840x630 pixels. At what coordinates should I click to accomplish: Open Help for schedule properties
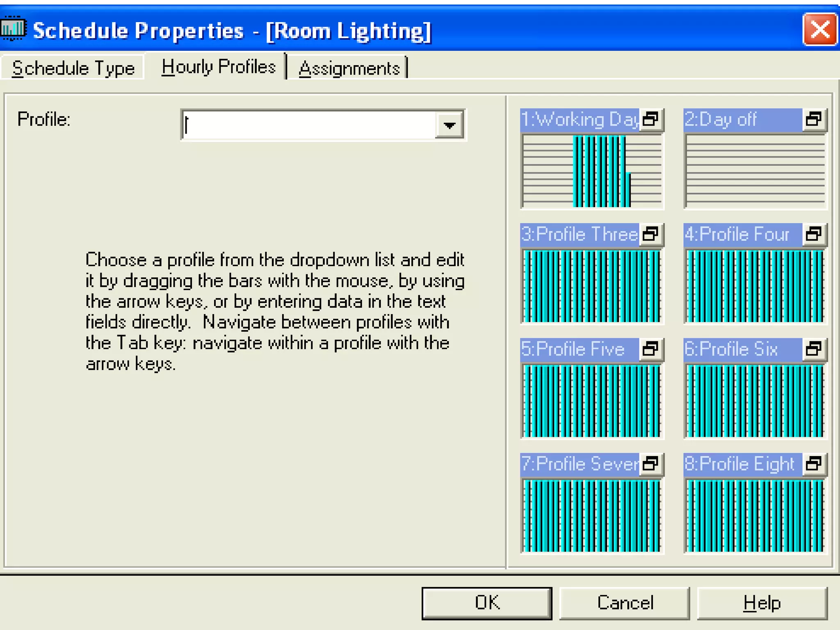pyautogui.click(x=762, y=603)
